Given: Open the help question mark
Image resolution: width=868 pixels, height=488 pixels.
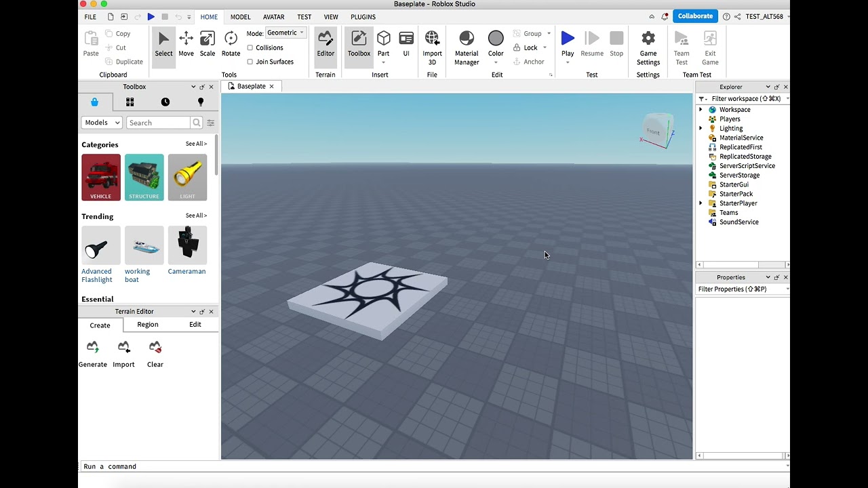Looking at the screenshot, I should click(726, 16).
